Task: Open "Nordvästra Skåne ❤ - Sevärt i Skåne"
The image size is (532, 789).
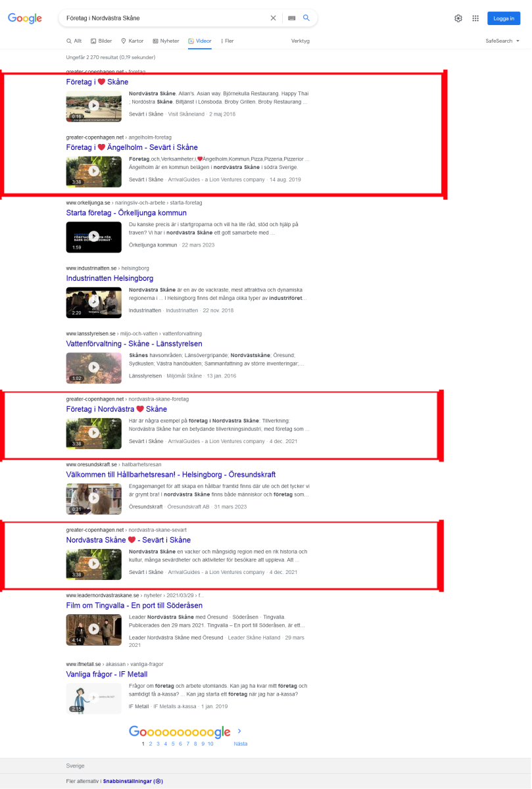Action: [129, 540]
